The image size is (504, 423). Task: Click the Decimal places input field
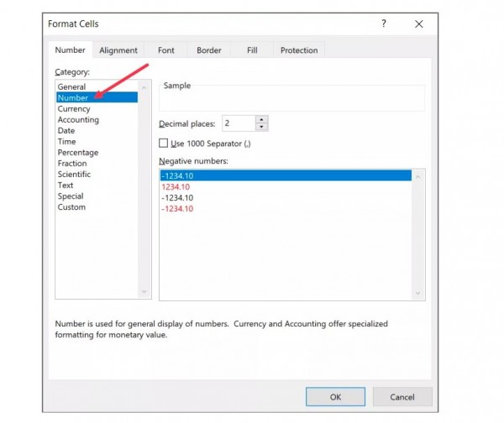coord(239,123)
